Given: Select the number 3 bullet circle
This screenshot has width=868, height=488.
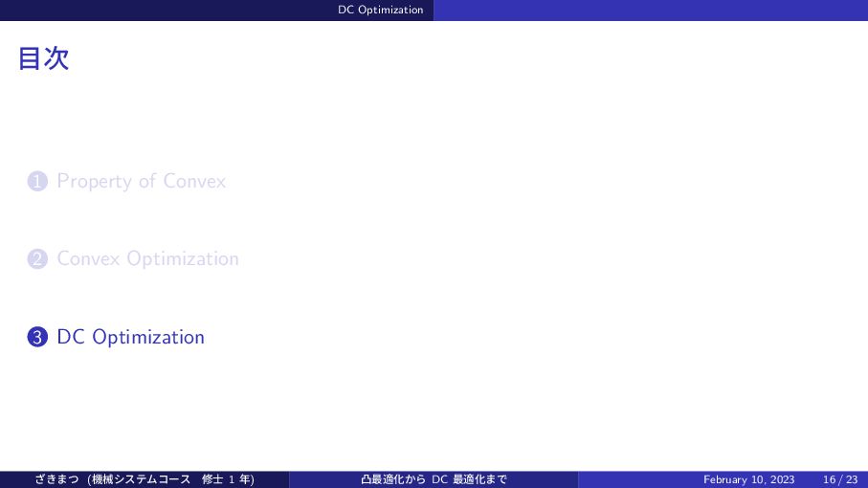Looking at the screenshot, I should [37, 337].
